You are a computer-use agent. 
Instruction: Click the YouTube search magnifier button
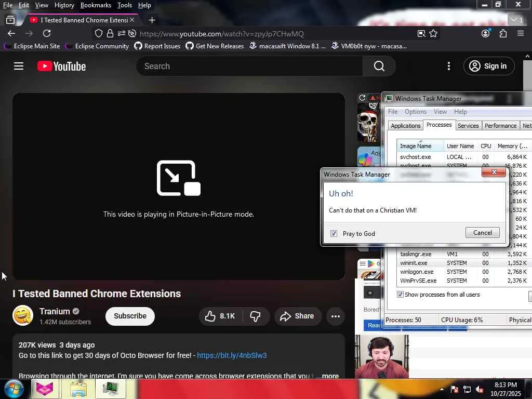[379, 66]
